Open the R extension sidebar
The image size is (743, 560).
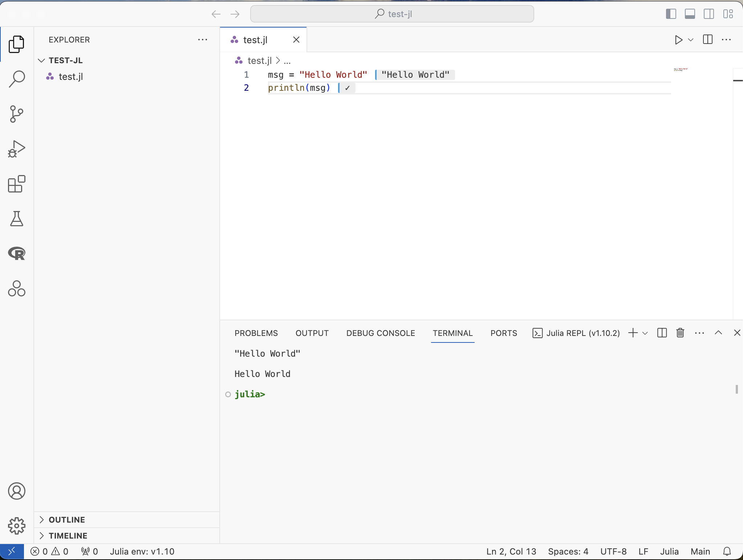(x=17, y=253)
